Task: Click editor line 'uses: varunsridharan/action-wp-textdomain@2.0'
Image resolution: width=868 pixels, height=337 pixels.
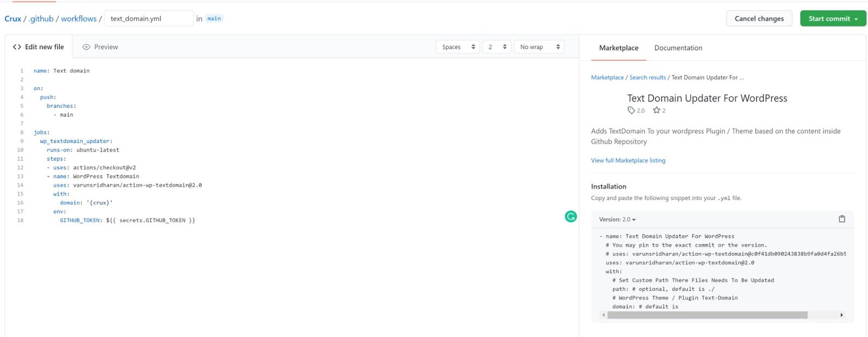Action: pyautogui.click(x=127, y=185)
